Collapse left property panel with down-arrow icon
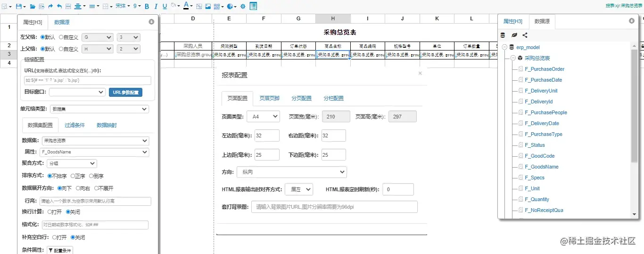 151,22
